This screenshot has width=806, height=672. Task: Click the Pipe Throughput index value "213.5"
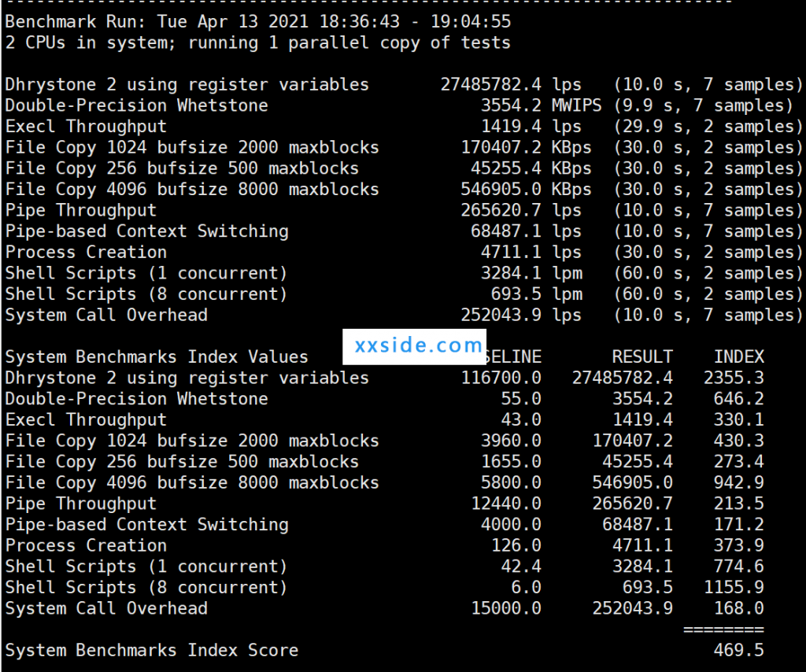pyautogui.click(x=738, y=504)
